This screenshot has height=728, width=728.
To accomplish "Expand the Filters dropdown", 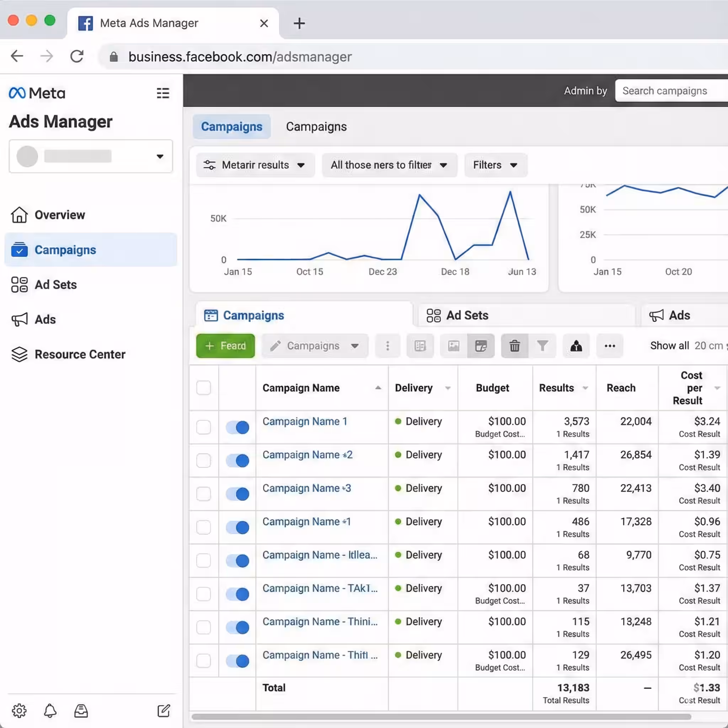I will (495, 165).
